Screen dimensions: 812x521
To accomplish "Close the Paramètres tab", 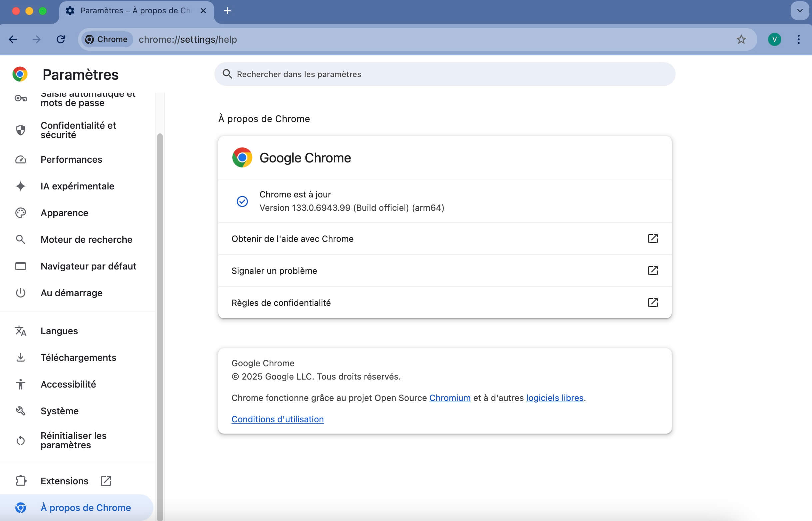I will pos(203,11).
